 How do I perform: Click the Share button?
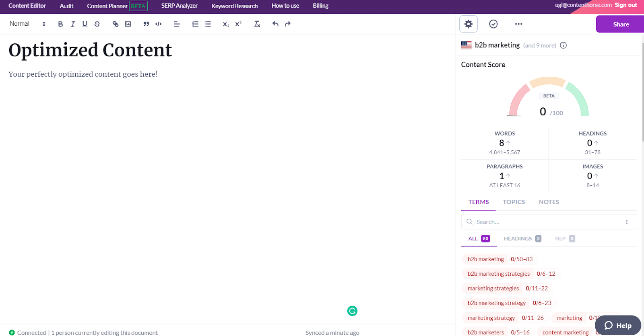[621, 24]
